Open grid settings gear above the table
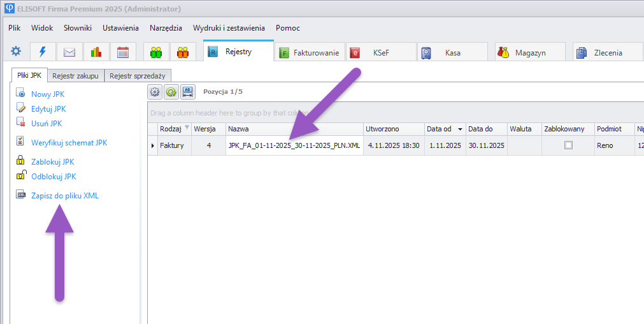Image resolution: width=644 pixels, height=324 pixels. 155,92
